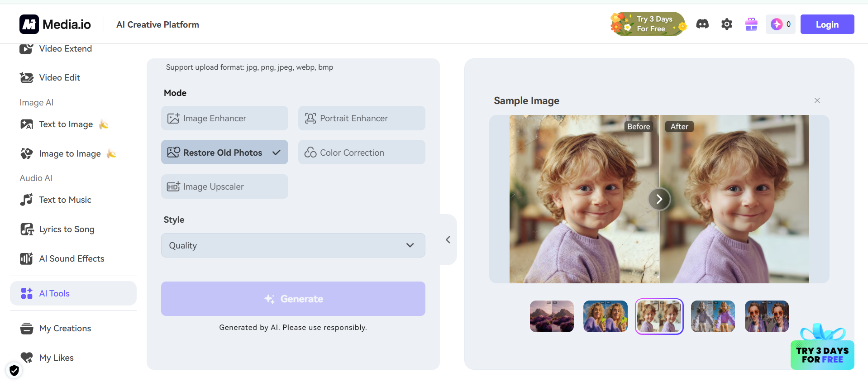Screen dimensions: 868x382
Task: Open Video Edit in the sidebar
Action: tap(59, 77)
